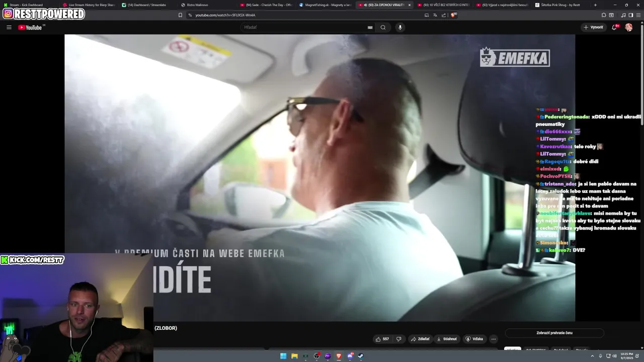Share the video via Zdieľať

420,339
